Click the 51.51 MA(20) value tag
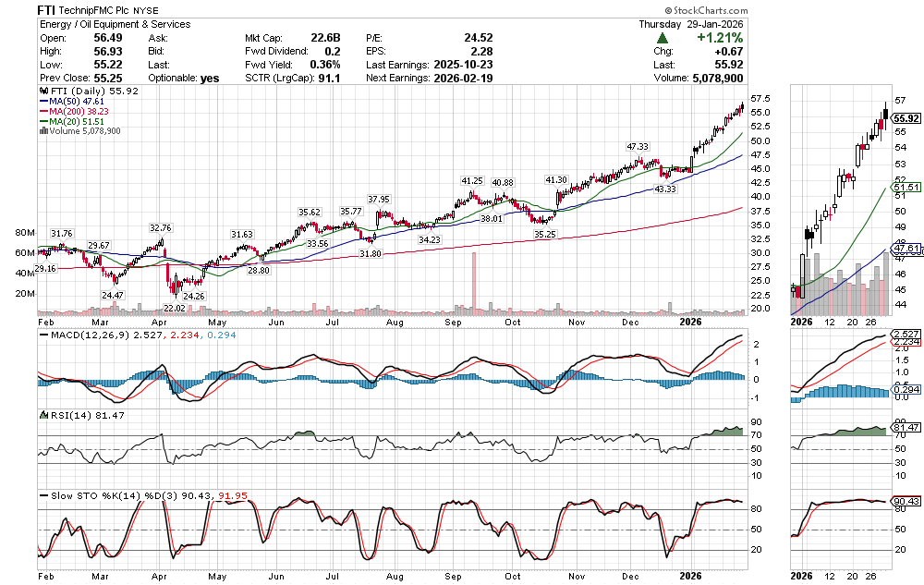This screenshot has width=924, height=585. (906, 188)
